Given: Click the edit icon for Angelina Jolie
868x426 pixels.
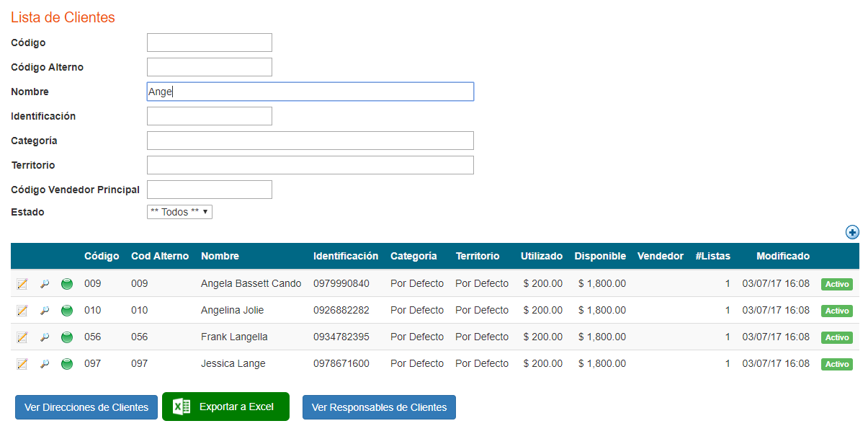Looking at the screenshot, I should (x=22, y=311).
